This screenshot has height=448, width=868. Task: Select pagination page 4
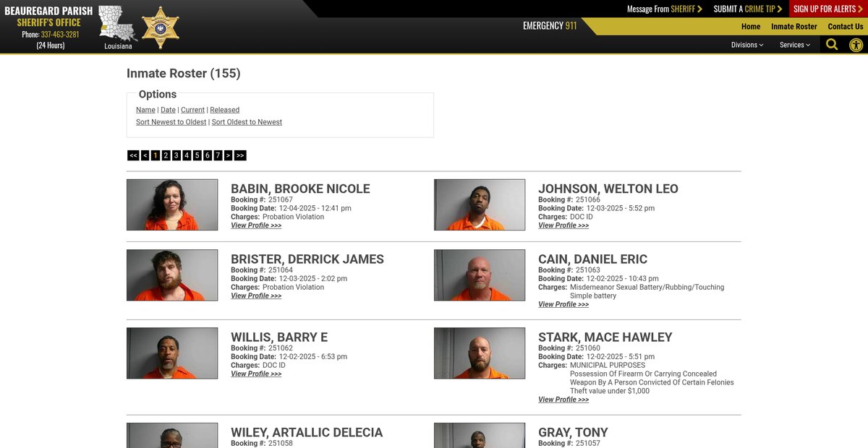[187, 155]
